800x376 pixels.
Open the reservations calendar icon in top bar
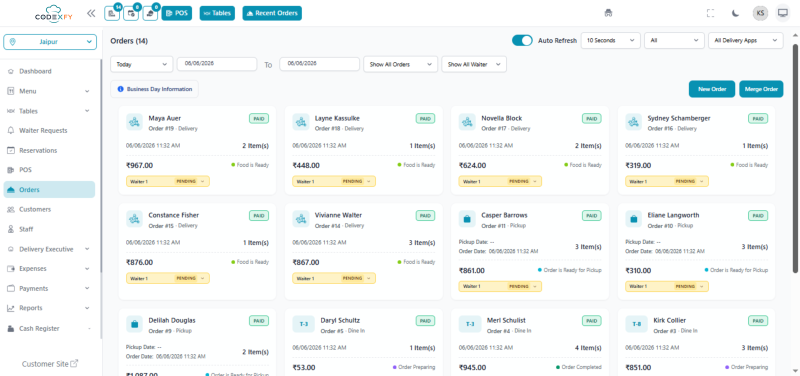point(131,13)
